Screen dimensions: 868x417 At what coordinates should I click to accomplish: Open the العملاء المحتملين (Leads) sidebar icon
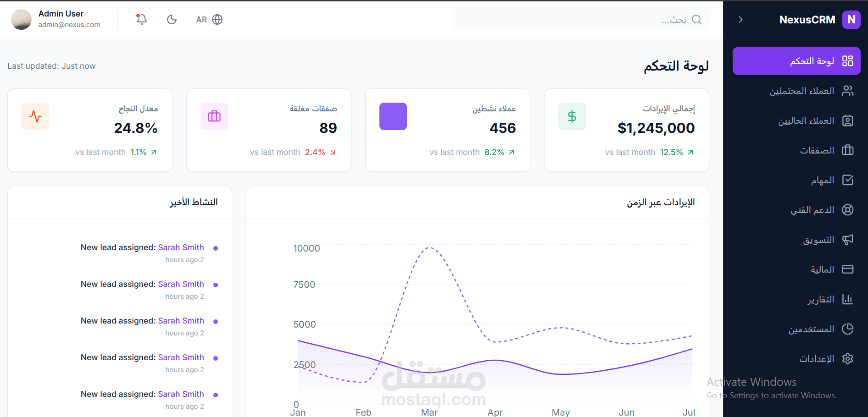click(848, 91)
